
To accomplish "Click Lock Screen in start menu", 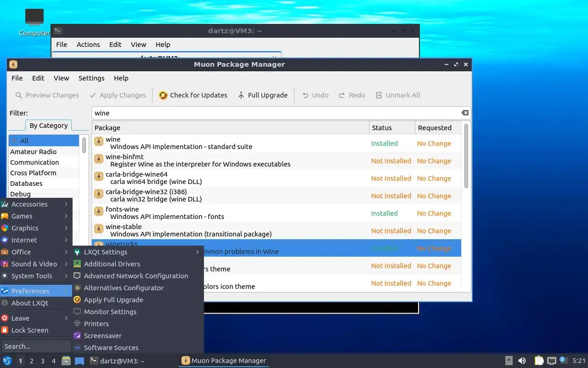I will coord(36,330).
